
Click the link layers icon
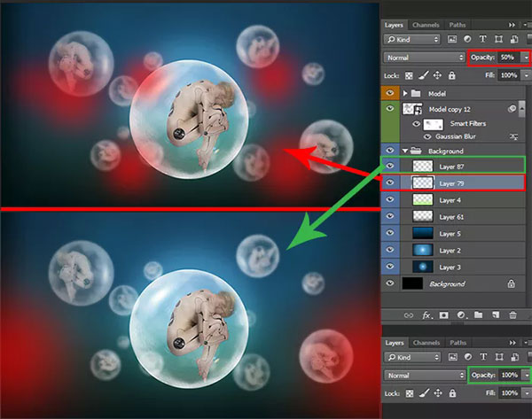(x=409, y=315)
